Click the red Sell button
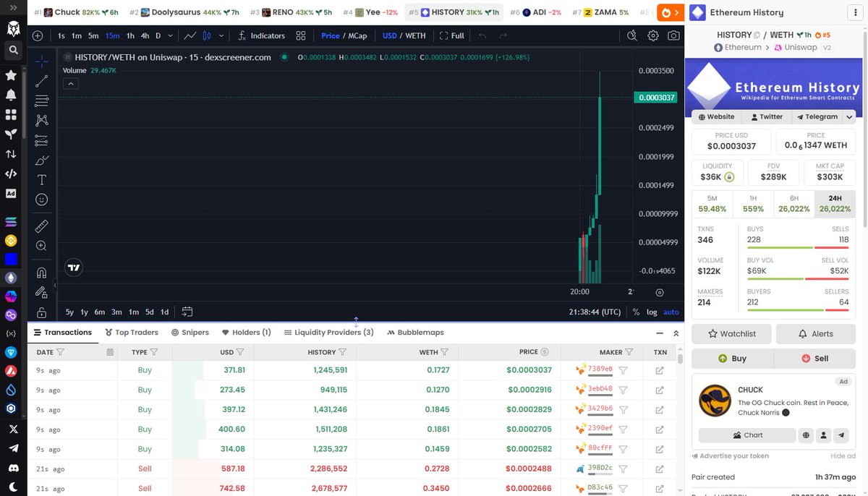This screenshot has height=496, width=868. 814,359
